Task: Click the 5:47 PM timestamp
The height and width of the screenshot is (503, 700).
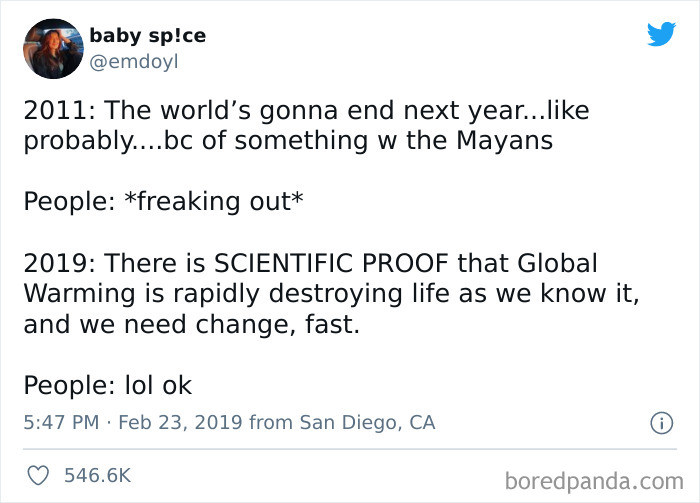Action: (60, 423)
